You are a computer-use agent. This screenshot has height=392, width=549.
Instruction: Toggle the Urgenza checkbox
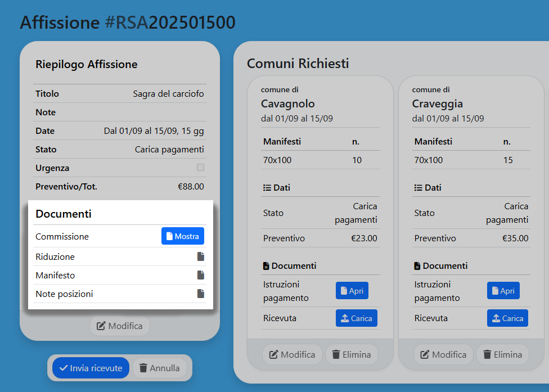point(200,168)
